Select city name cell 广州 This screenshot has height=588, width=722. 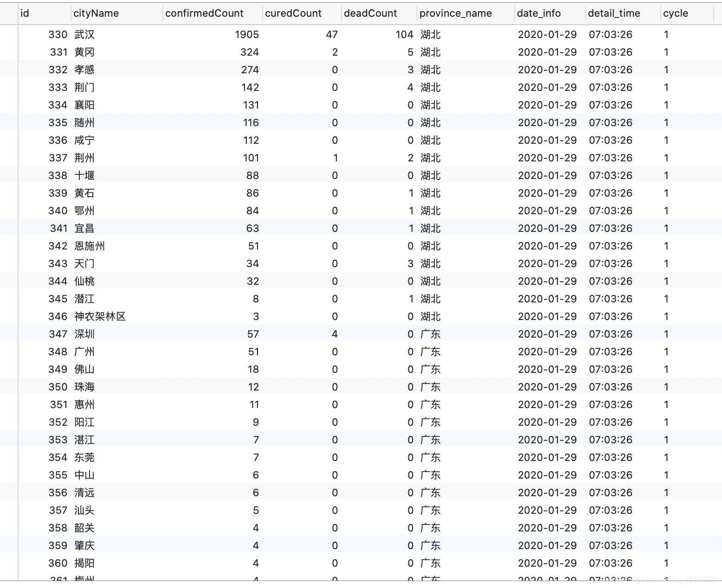84,352
